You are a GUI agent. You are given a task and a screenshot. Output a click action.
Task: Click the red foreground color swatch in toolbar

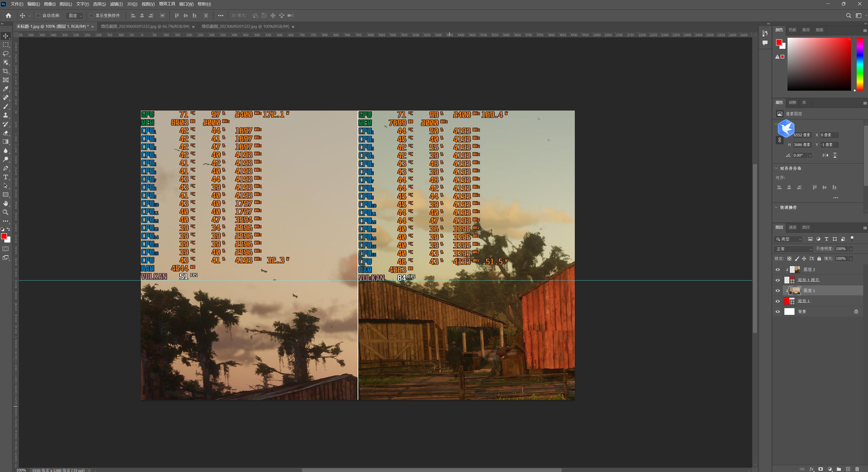click(4, 236)
